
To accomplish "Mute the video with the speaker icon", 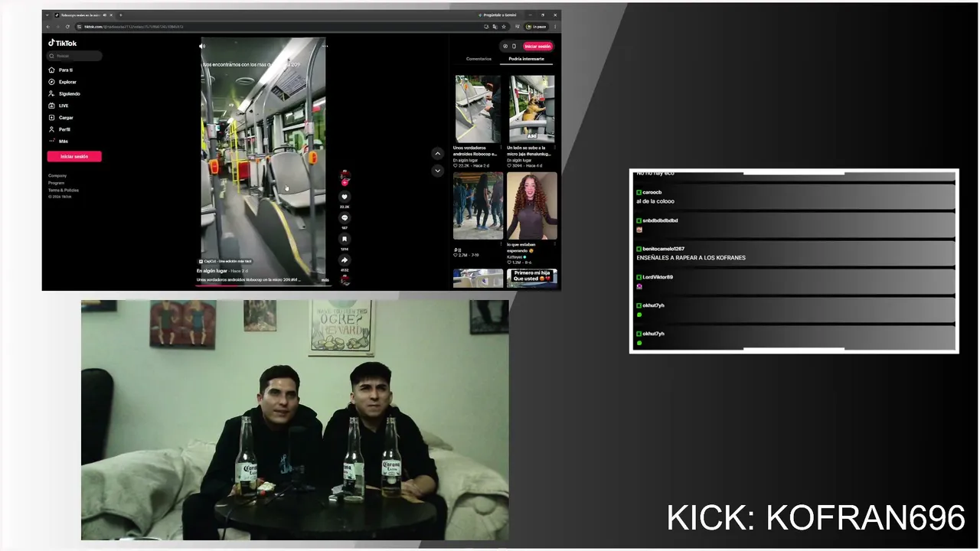I will pos(202,46).
